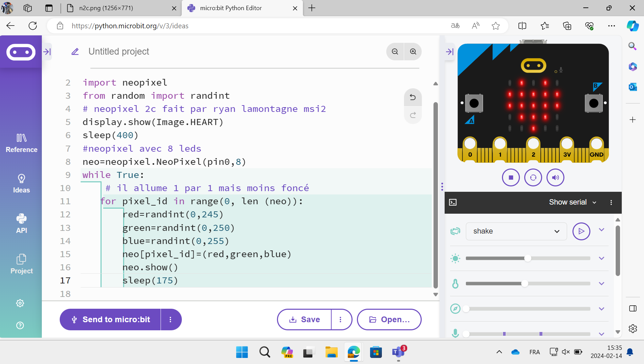The height and width of the screenshot is (364, 644).
Task: Zoom in the code editor
Action: pos(413,52)
